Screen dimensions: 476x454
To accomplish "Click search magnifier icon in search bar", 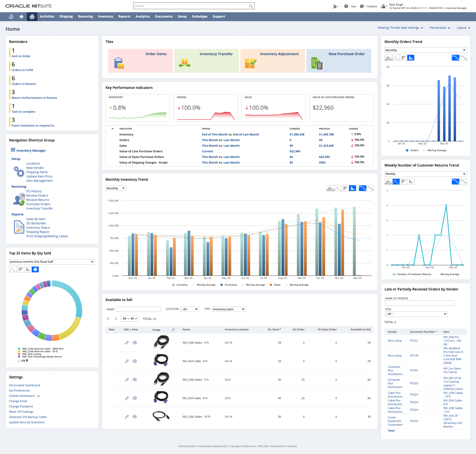I will 251,6.
